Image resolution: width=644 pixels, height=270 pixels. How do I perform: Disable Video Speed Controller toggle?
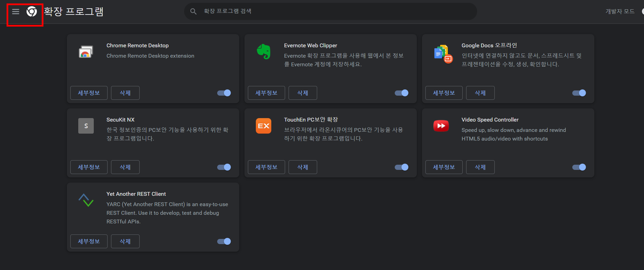coord(579,167)
